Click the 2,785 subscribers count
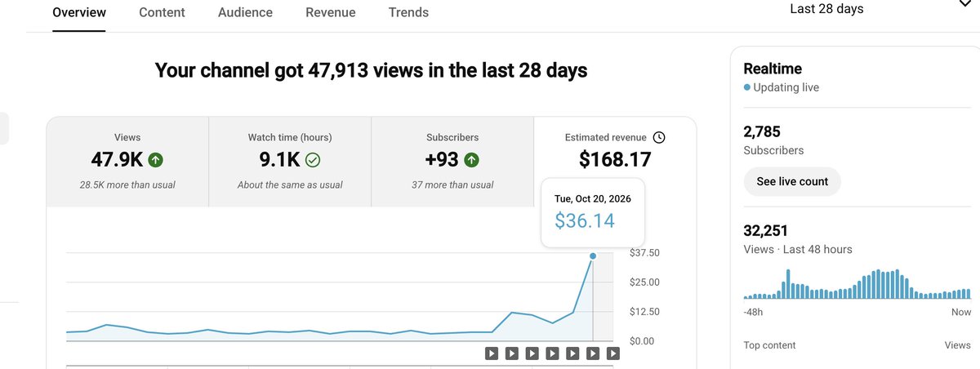This screenshot has height=369, width=980. 762,131
